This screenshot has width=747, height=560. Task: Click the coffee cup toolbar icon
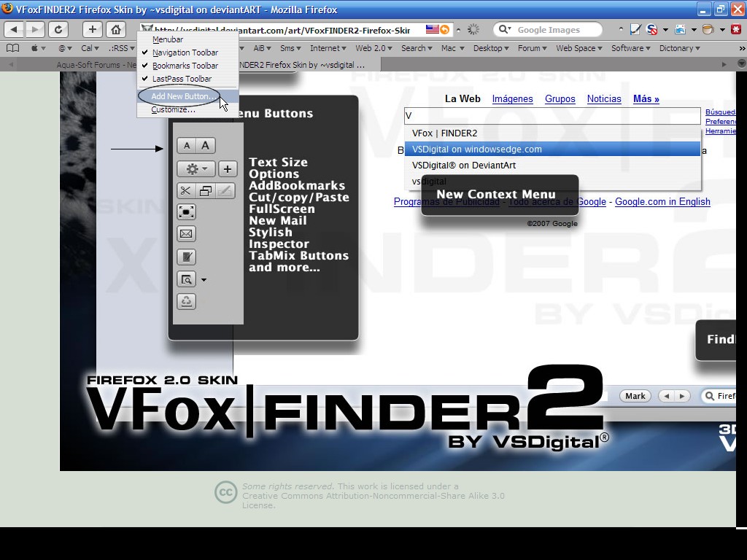click(x=708, y=29)
